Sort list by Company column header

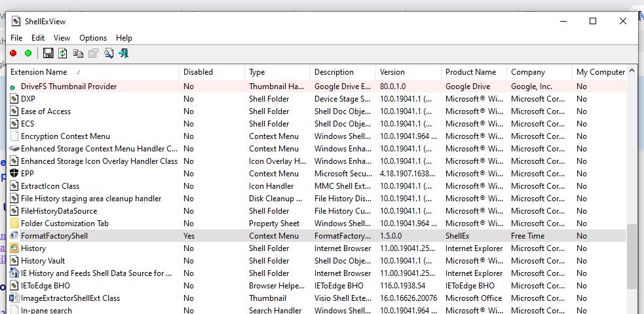pyautogui.click(x=528, y=72)
